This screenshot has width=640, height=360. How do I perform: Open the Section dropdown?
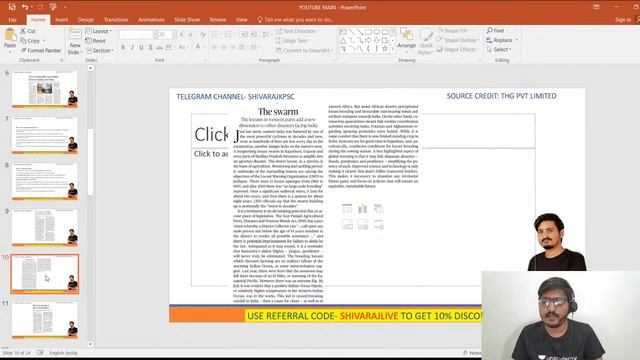coord(99,51)
